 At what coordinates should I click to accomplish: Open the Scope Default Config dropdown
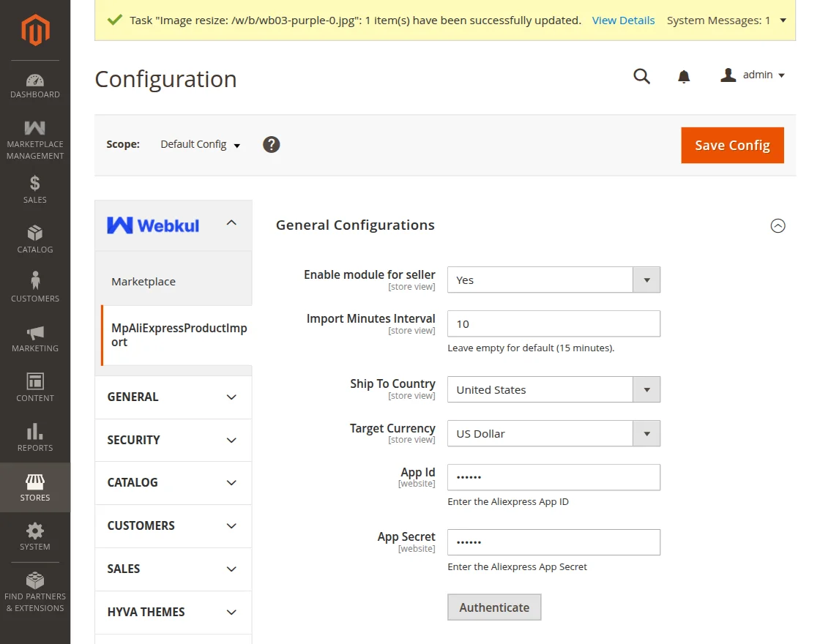[x=200, y=144]
